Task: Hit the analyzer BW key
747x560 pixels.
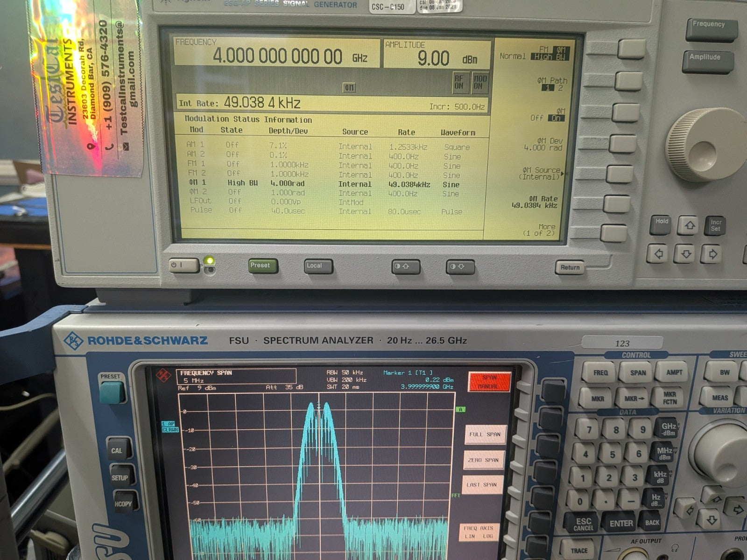Action: click(x=723, y=372)
